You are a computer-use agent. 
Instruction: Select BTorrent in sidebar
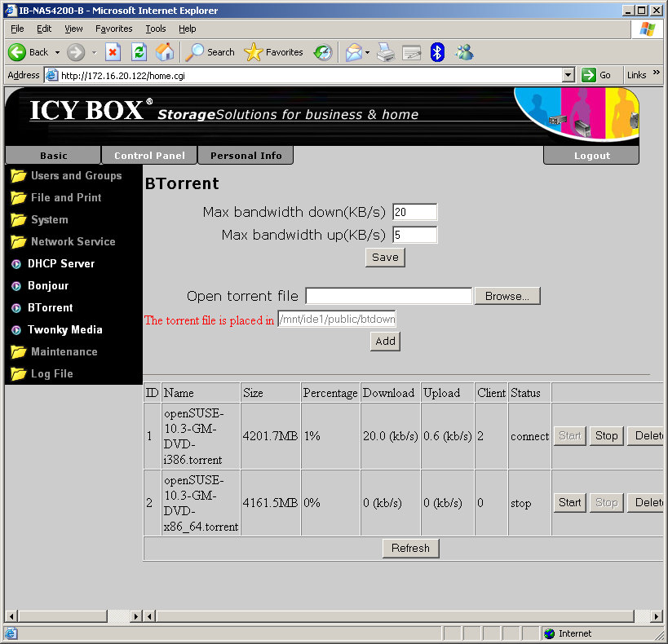pyautogui.click(x=42, y=307)
